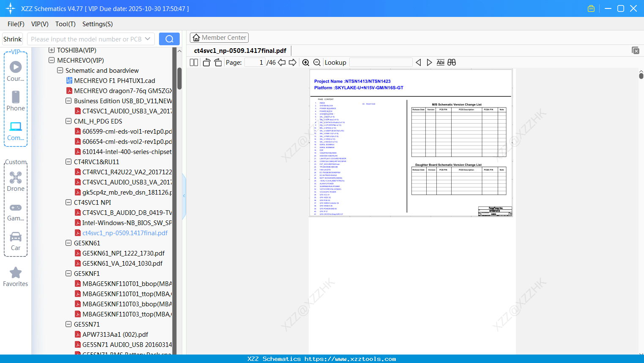Screen dimensions: 644x363
Task: Click the PDF icon beside GE5KN61_NPI_1222_1730.pdf
Action: tap(78, 253)
